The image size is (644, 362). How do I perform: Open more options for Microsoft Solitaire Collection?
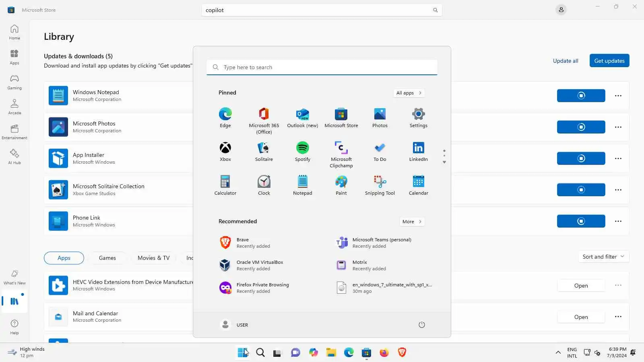pos(618,190)
